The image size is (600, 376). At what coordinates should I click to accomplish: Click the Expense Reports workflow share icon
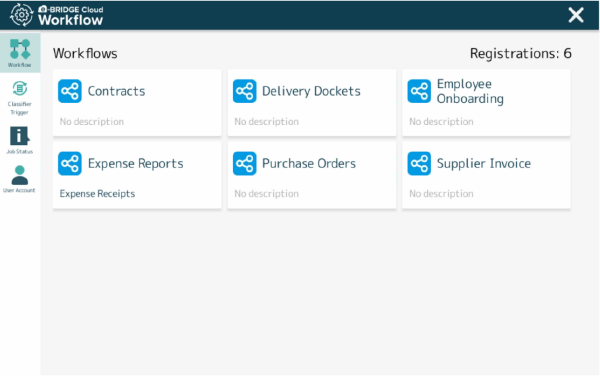(x=70, y=163)
